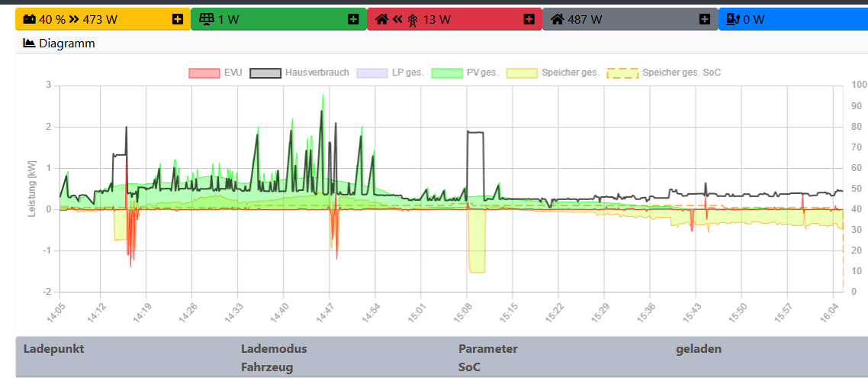Expand the green PV 1 W panel plus icon
Image resolution: width=868 pixels, height=391 pixels.
point(353,19)
